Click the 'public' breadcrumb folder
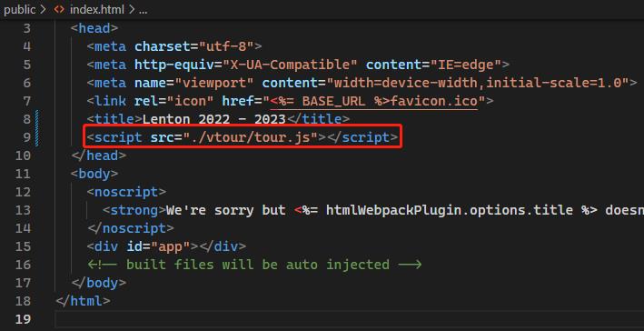 pyautogui.click(x=20, y=10)
